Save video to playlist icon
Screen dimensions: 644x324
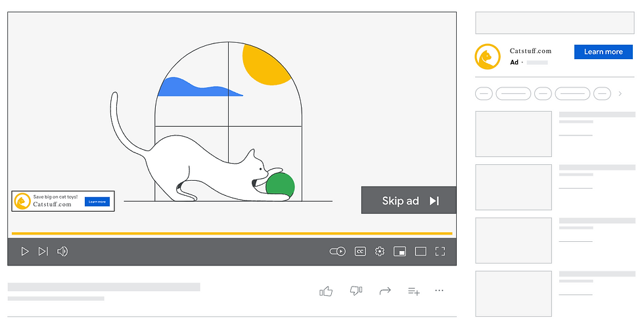pyautogui.click(x=414, y=291)
